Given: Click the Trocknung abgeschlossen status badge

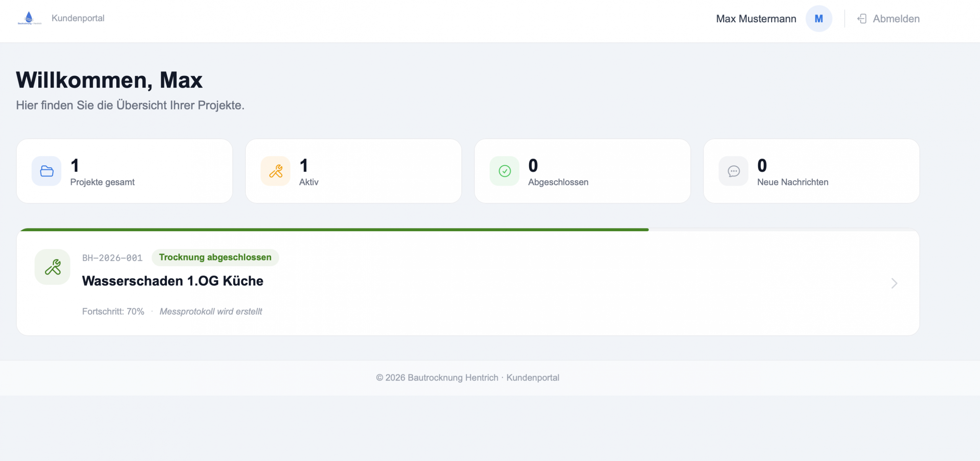Looking at the screenshot, I should point(216,257).
